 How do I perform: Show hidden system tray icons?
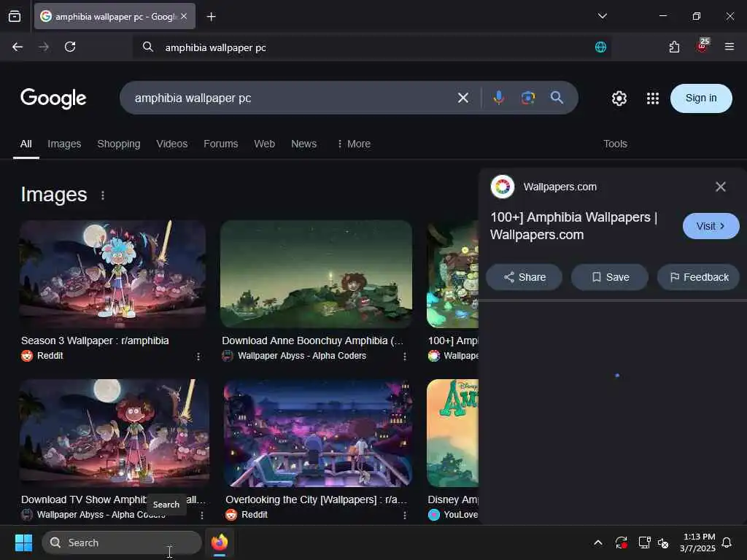tap(598, 542)
